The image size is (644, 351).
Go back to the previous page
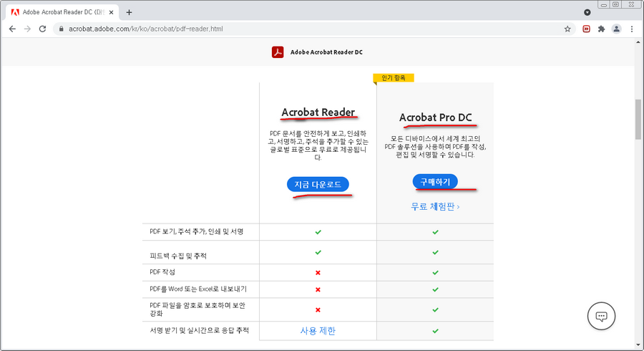pos(12,29)
